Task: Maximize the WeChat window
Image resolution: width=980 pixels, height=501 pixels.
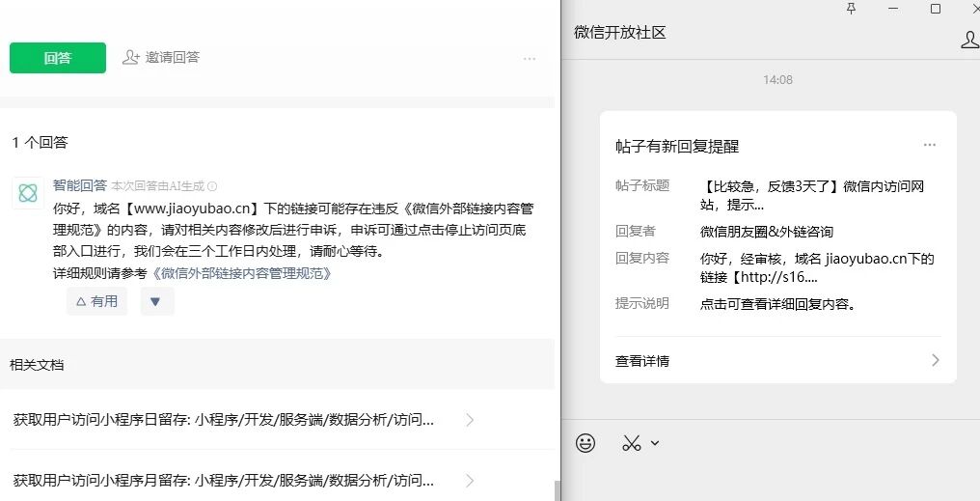Action: pos(936,9)
